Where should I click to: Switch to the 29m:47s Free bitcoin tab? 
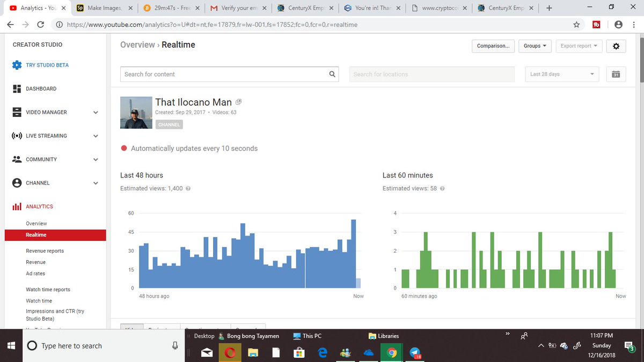[172, 8]
